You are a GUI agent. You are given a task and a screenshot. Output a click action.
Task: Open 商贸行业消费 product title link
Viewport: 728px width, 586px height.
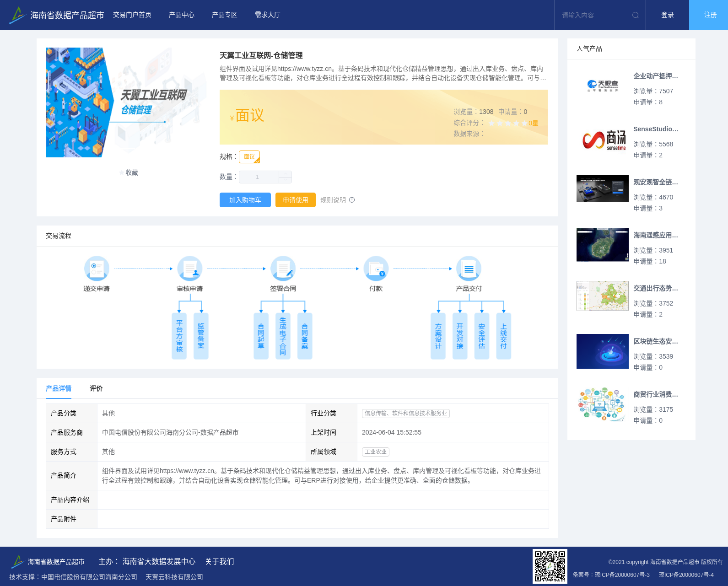656,394
